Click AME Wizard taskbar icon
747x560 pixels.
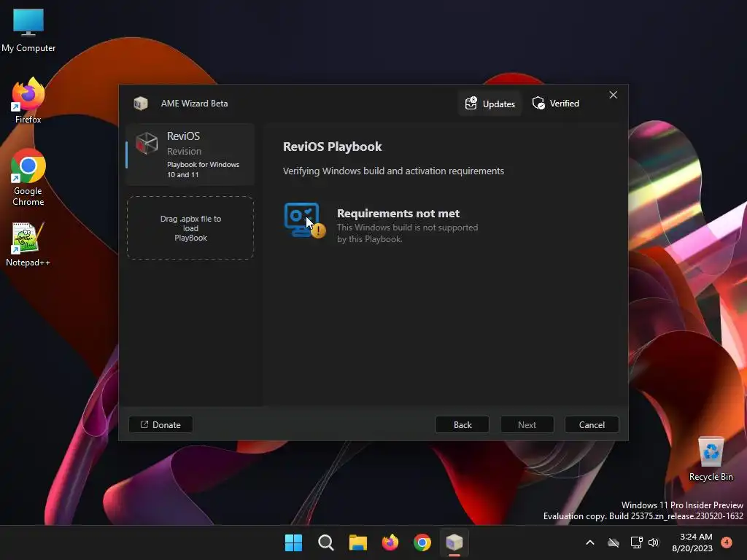click(x=454, y=542)
